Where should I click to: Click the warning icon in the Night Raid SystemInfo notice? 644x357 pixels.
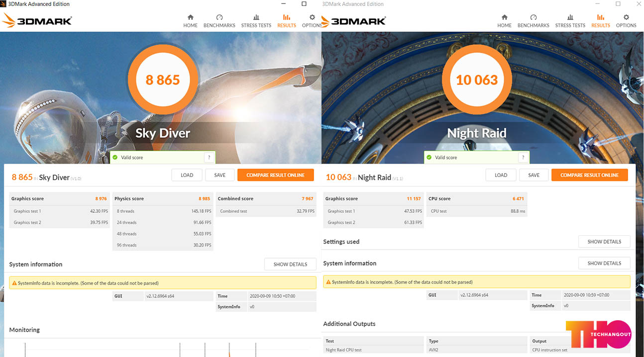point(328,282)
